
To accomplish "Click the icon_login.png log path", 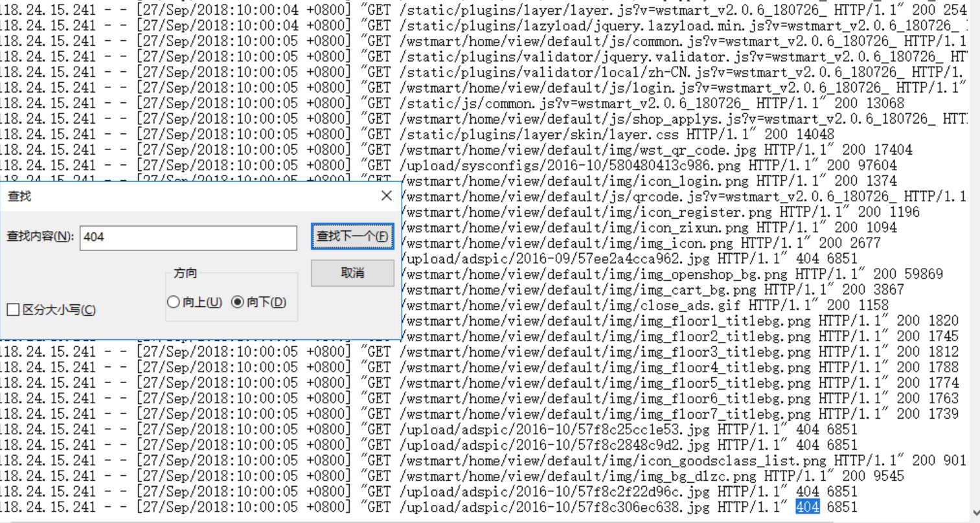I will [x=574, y=181].
